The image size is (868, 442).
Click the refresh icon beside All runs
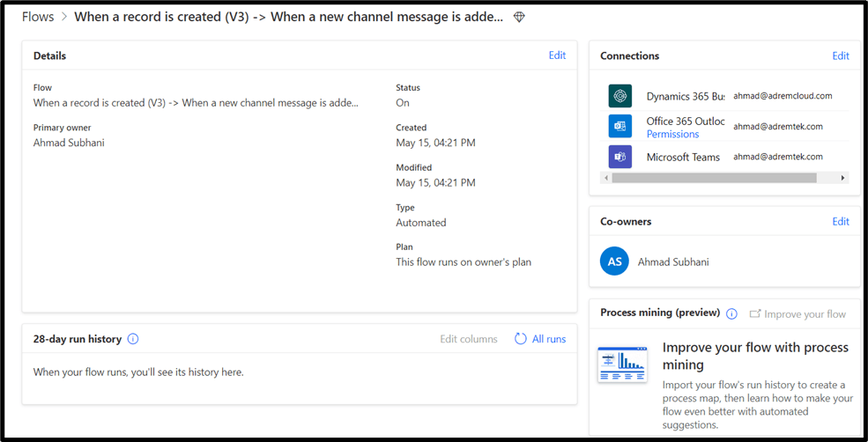520,339
